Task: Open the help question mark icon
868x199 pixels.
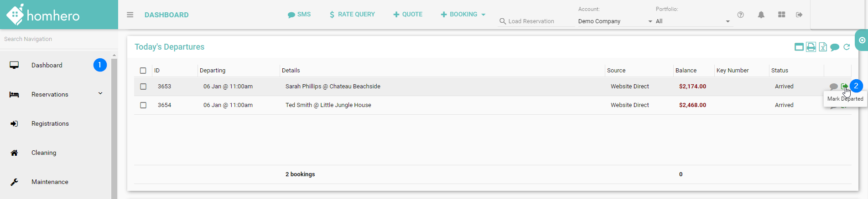Action: click(741, 15)
